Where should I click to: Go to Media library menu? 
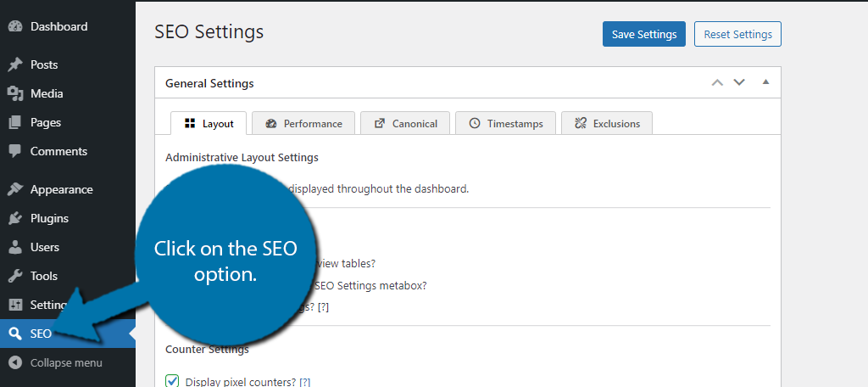(68, 93)
